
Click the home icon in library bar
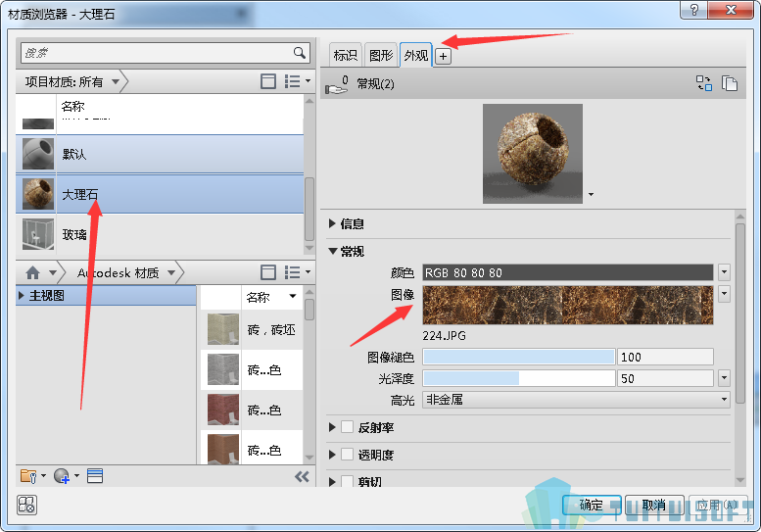[32, 272]
